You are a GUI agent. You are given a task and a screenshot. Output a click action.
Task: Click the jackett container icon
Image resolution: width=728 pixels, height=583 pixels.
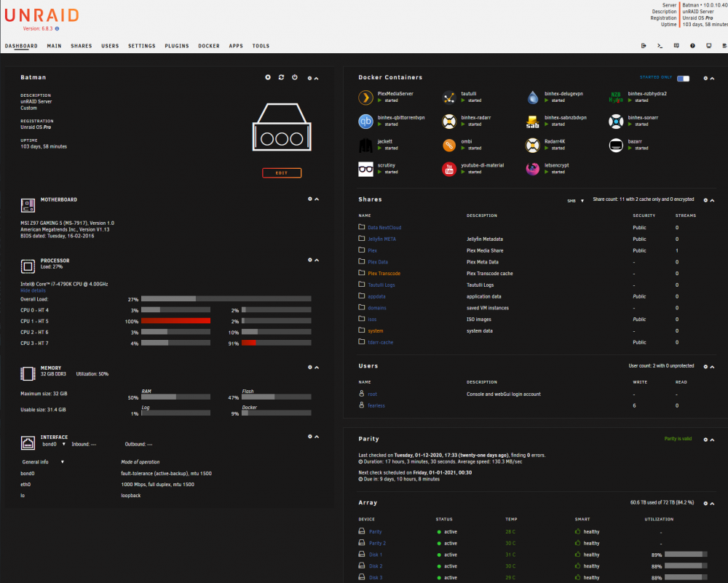pos(366,146)
